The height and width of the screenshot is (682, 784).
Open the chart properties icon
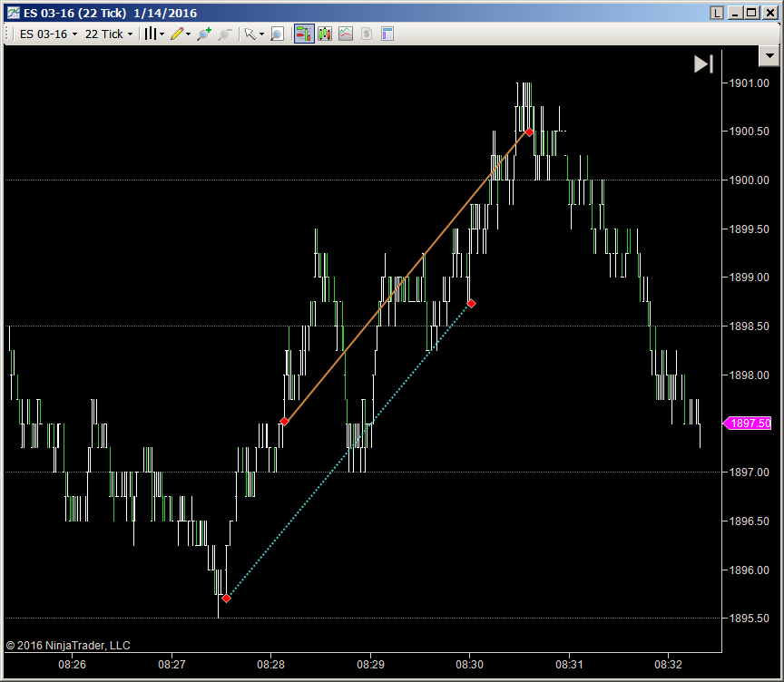[x=387, y=34]
